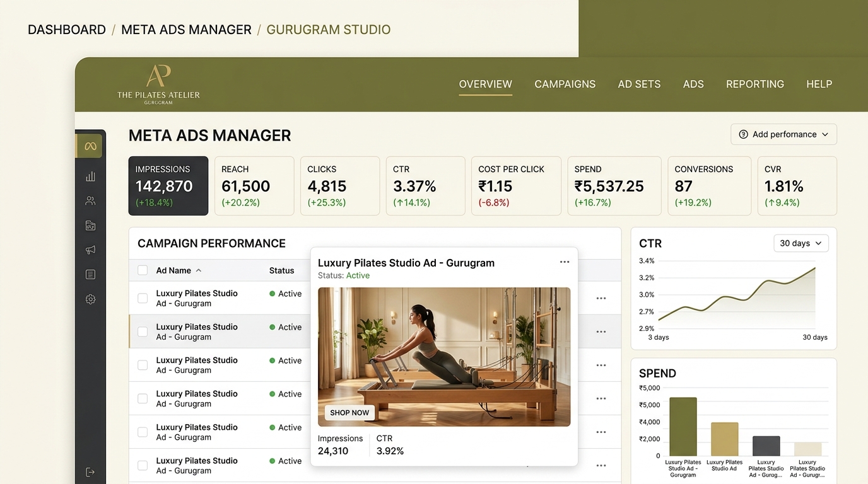Open the document list icon in sidebar

(90, 275)
